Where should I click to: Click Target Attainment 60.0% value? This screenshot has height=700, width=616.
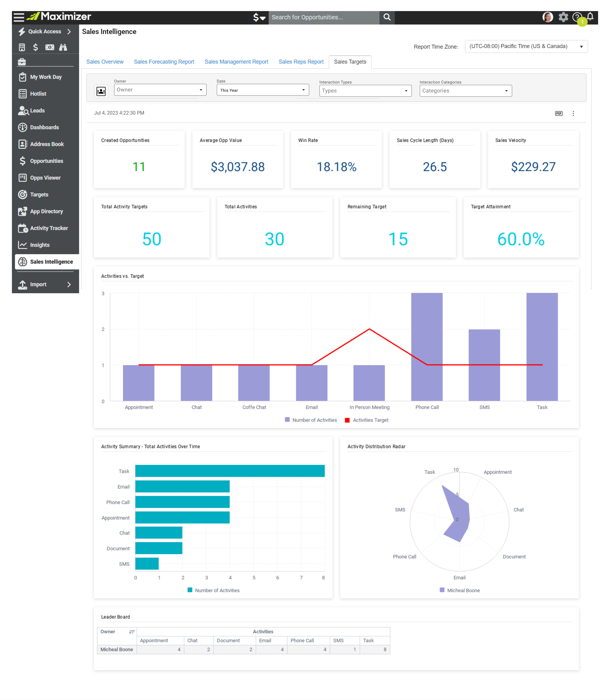521,239
